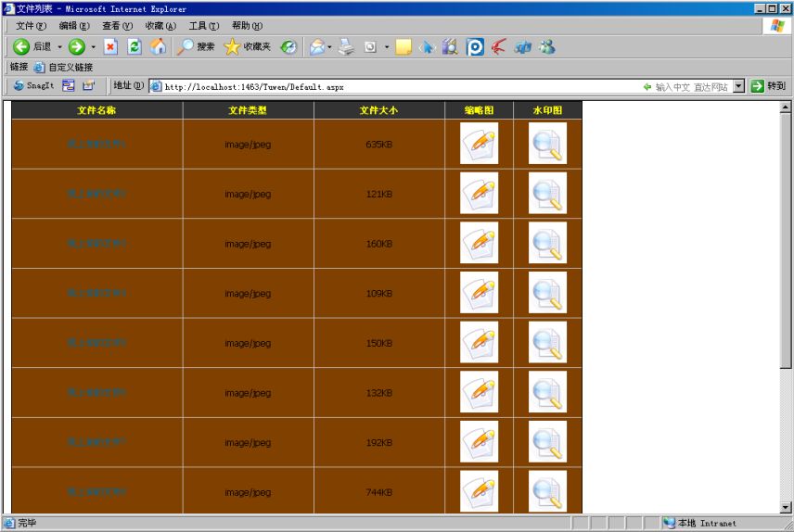Open 水印图 watermark for the 150KB file

pyautogui.click(x=547, y=342)
